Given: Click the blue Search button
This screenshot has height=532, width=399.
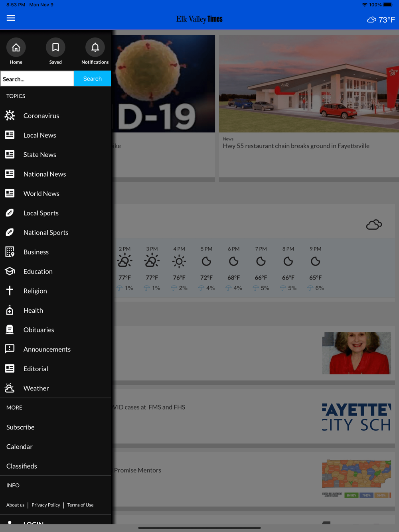Looking at the screenshot, I should (93, 79).
